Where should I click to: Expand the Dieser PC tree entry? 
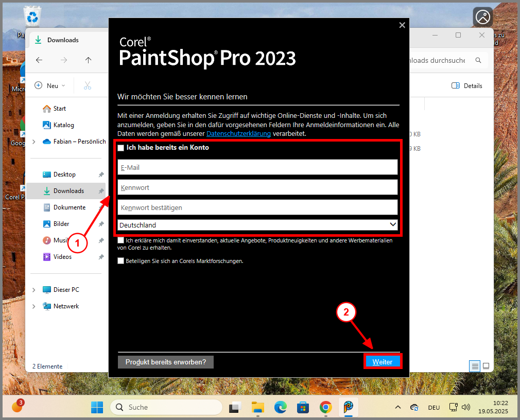(x=34, y=289)
